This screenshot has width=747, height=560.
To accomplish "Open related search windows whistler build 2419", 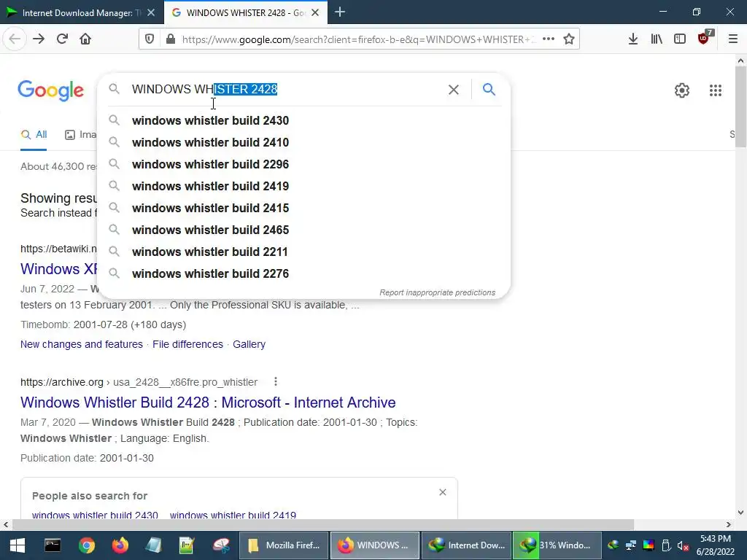I will click(233, 515).
